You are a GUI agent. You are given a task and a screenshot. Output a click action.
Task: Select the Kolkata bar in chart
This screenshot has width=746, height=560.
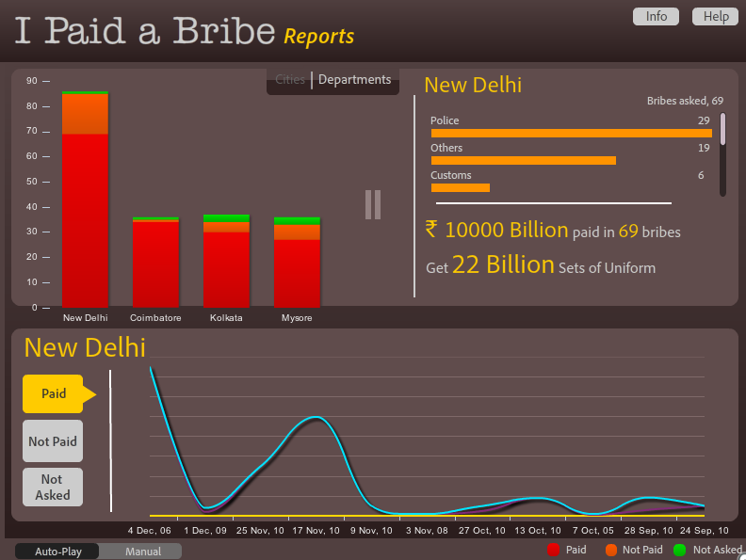(x=226, y=261)
